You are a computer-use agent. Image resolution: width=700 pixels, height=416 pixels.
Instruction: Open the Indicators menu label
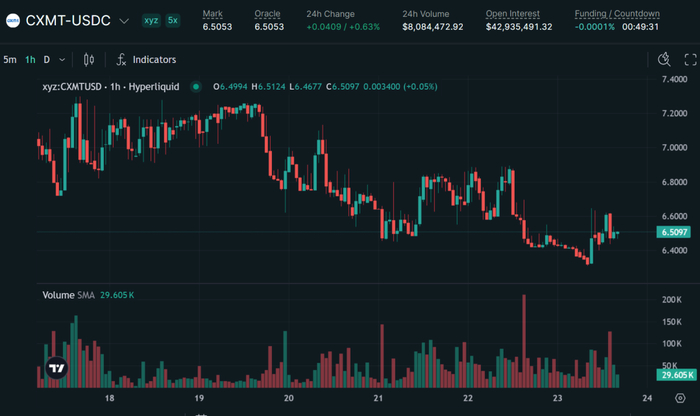(x=154, y=59)
